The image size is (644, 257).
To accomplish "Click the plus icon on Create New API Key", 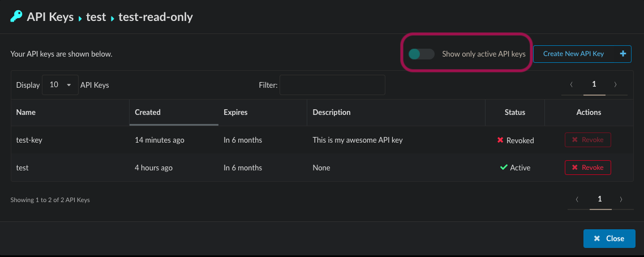I will [623, 54].
